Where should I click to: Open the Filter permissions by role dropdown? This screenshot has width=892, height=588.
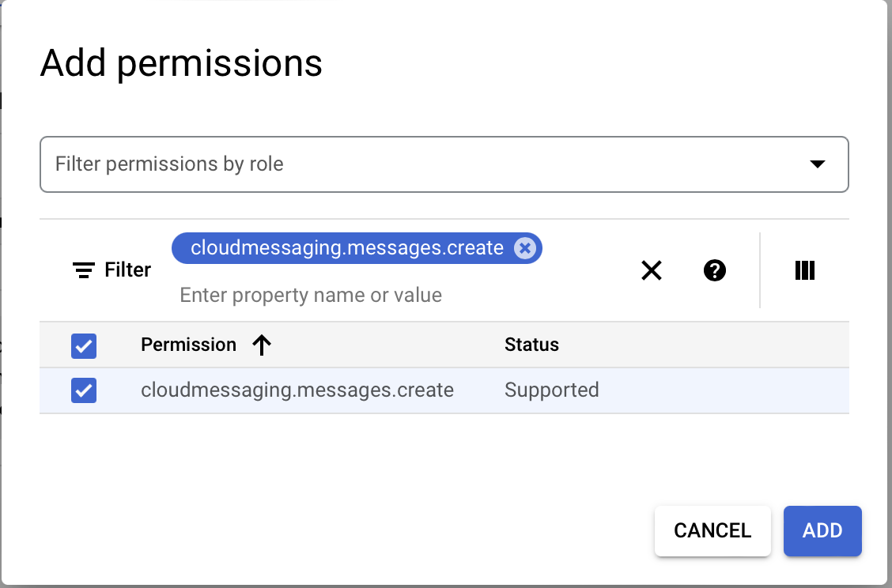point(444,164)
